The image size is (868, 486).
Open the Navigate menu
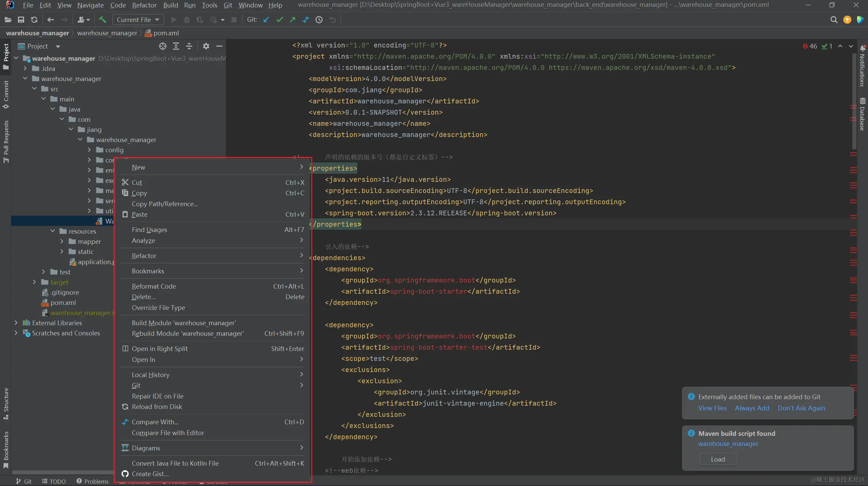90,5
